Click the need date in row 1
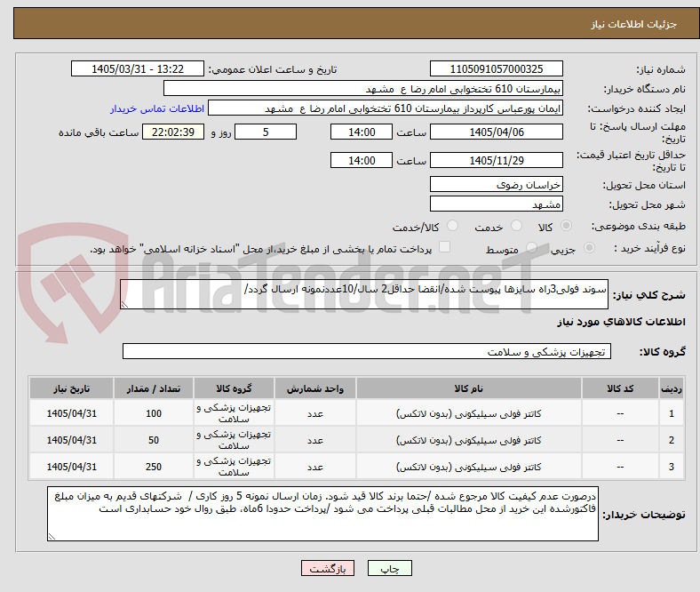700x592 pixels. tap(71, 413)
